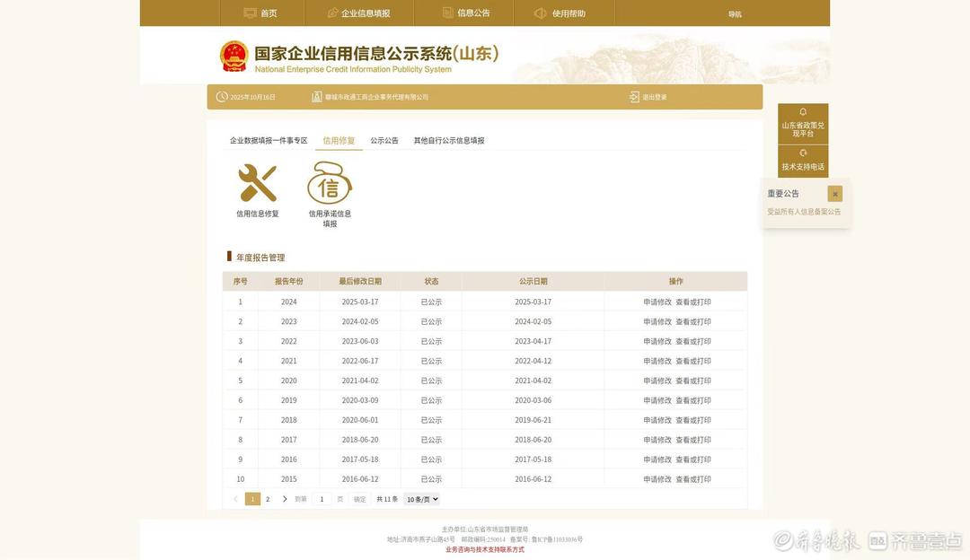Click the 确定 jump button
The height and width of the screenshot is (560, 970).
tap(359, 499)
